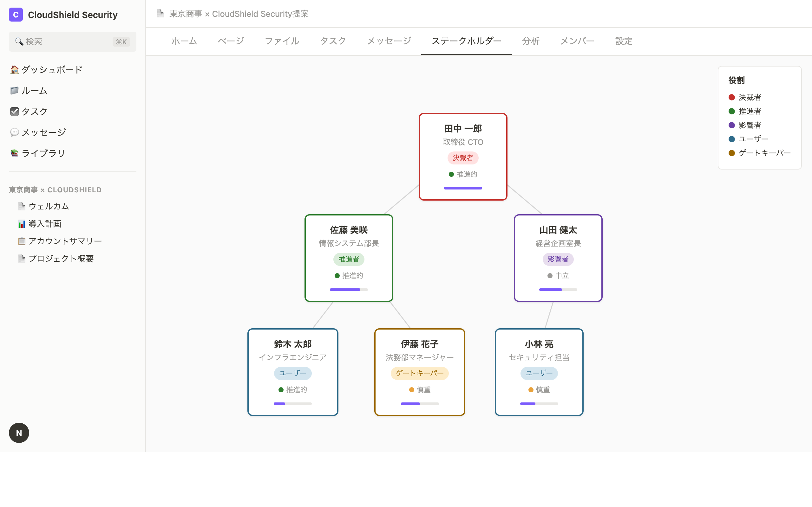Screen dimensions: 812x507
Task: Switch to the 分析 tab
Action: click(530, 41)
